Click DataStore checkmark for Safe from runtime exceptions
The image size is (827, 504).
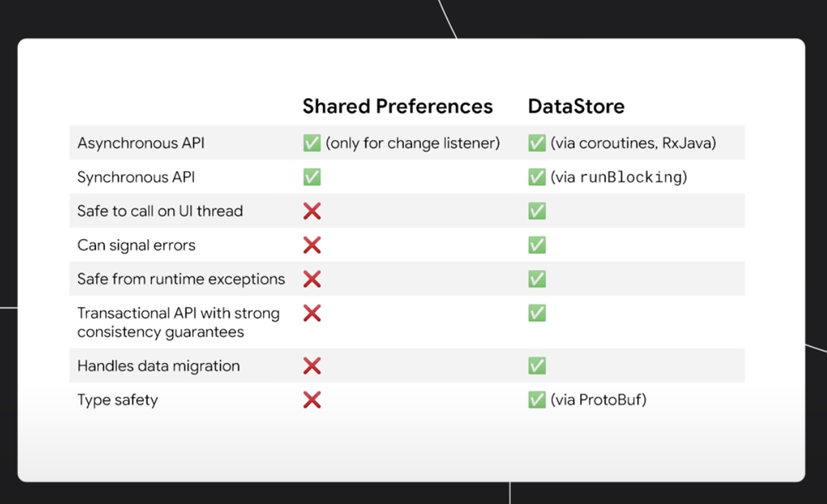537,279
